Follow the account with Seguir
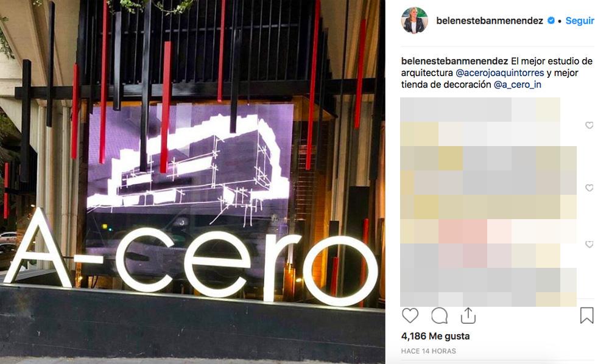Viewport: 609px width, 364px height. point(580,21)
